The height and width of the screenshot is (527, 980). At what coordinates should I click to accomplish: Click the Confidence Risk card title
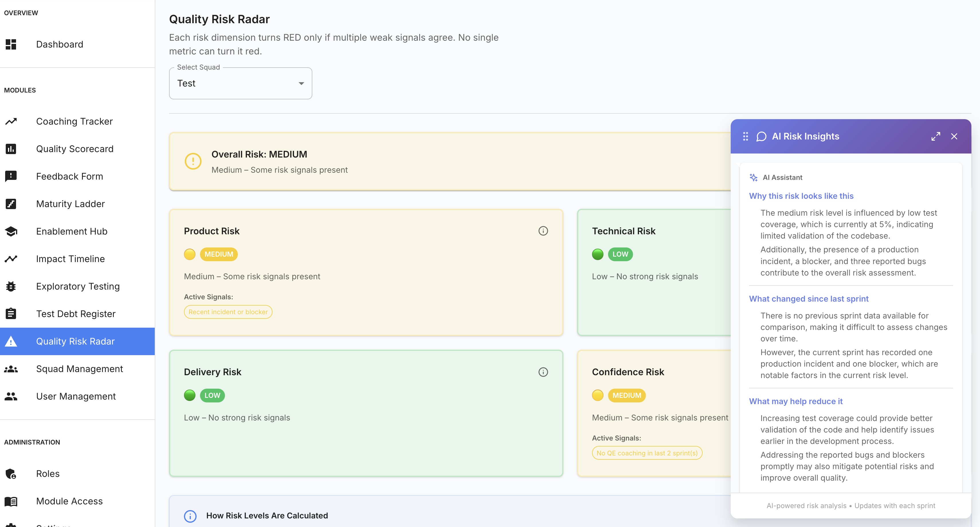628,372
